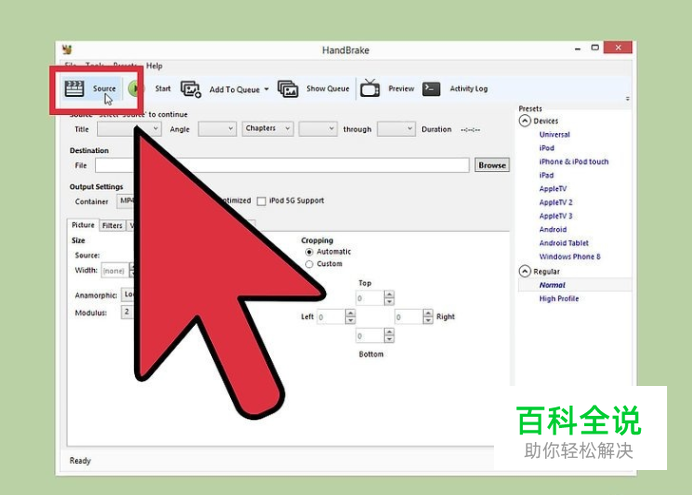Viewport: 692px width, 495px height.
Task: Select the Android preset
Action: 553,229
